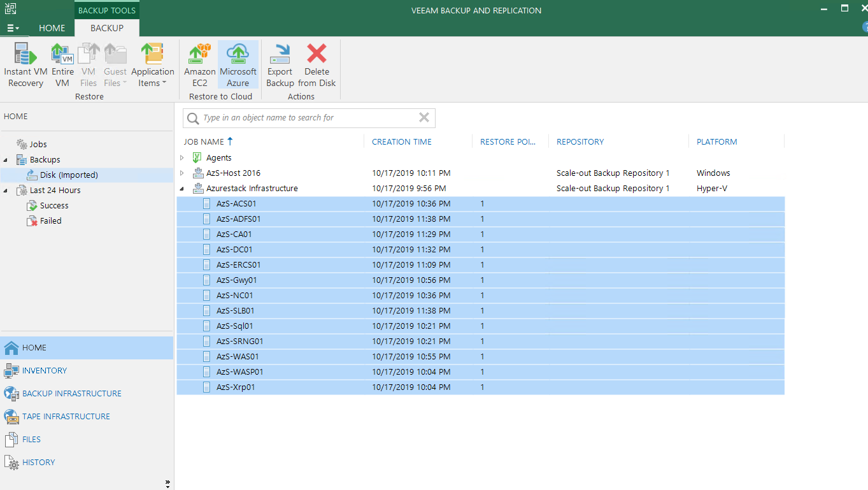This screenshot has height=490, width=868.
Task: Select the AzS-NC01 VM row
Action: (x=481, y=296)
